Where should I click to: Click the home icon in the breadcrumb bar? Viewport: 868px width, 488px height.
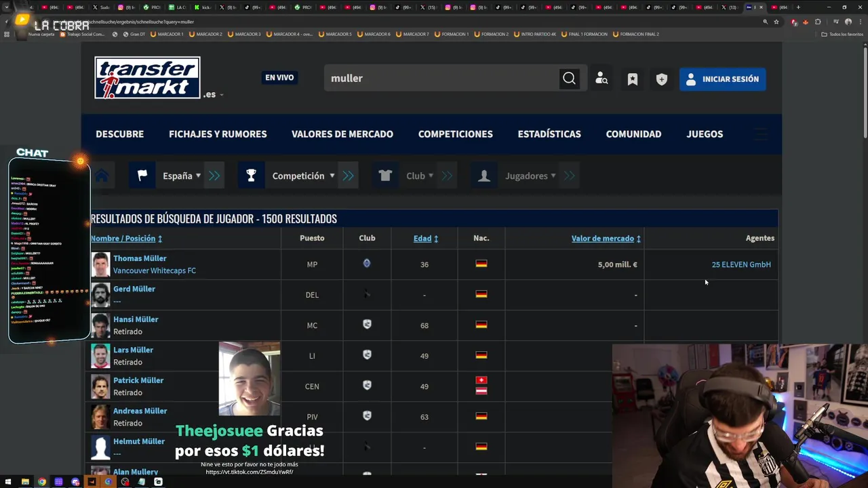102,176
